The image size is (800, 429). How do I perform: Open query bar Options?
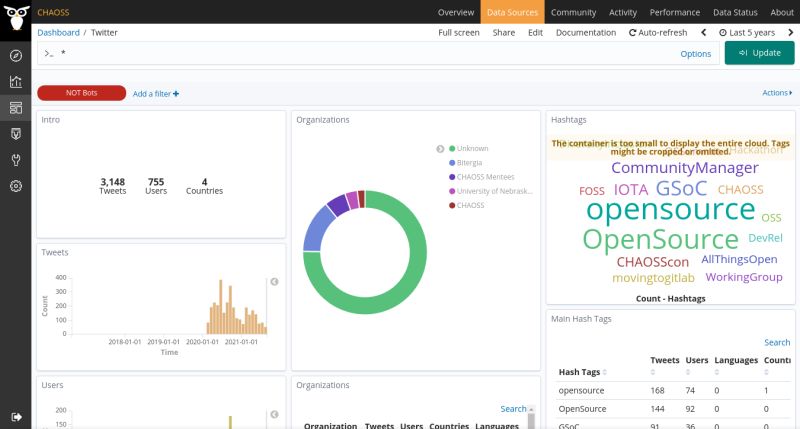coord(695,54)
